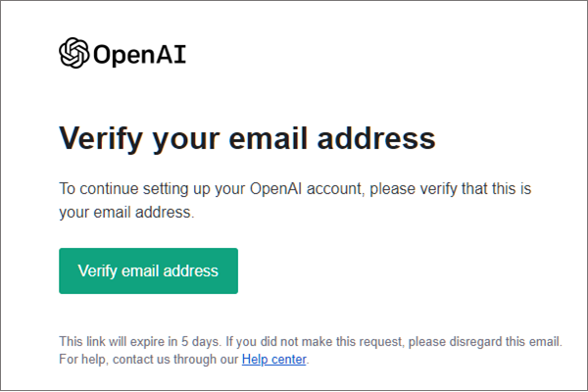The height and width of the screenshot is (392, 588).
Task: Click the line "your email address." under the paragraph
Action: click(126, 213)
